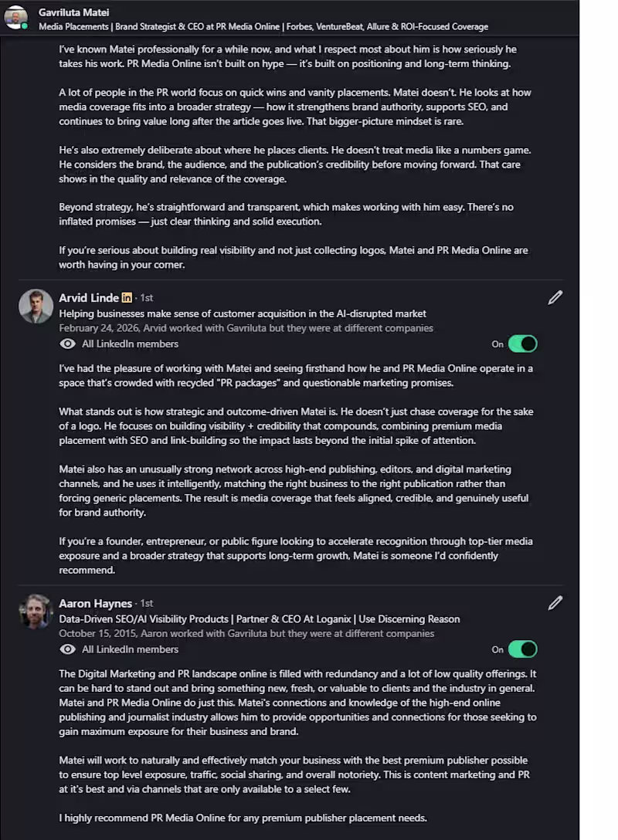Screen dimensions: 618x840
Task: Click Gavriluta Matei's header headline text
Action: tap(263, 26)
